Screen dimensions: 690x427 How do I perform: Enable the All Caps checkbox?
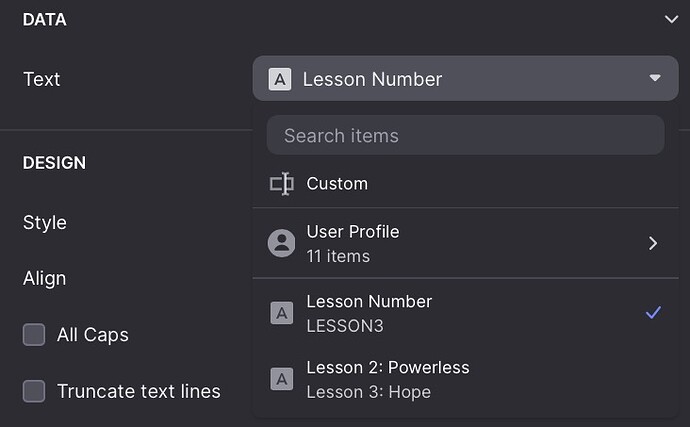[34, 335]
